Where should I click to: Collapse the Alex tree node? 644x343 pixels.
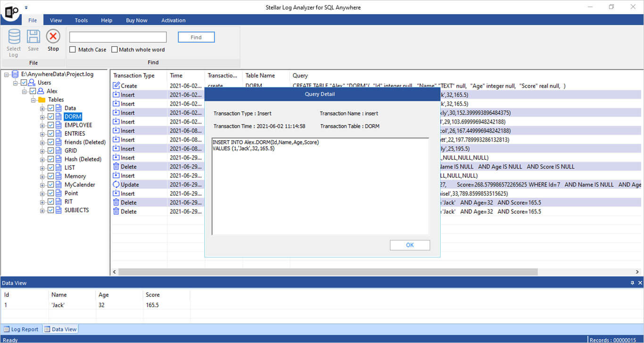coord(25,91)
